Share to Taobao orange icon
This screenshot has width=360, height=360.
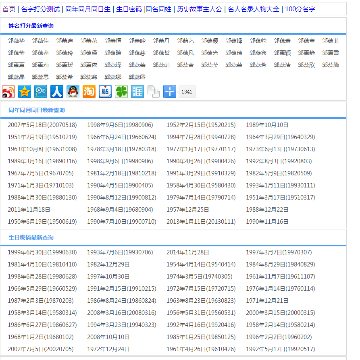click(x=89, y=91)
